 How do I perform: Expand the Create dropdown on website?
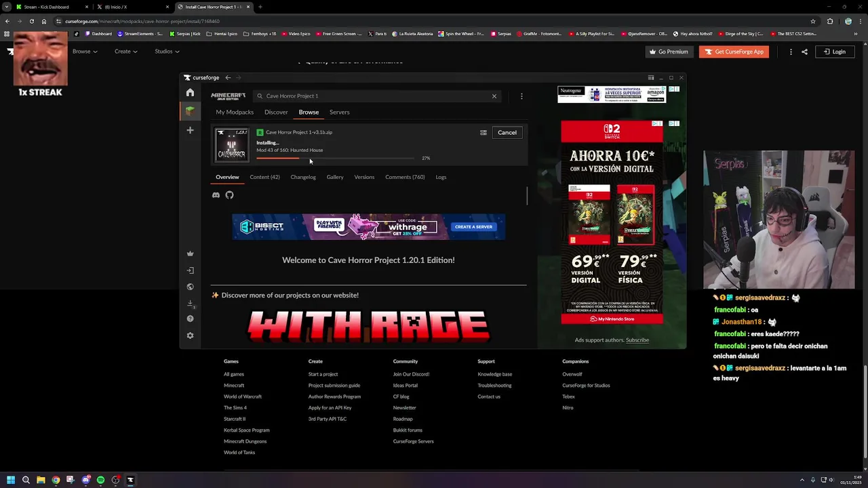[x=125, y=52]
